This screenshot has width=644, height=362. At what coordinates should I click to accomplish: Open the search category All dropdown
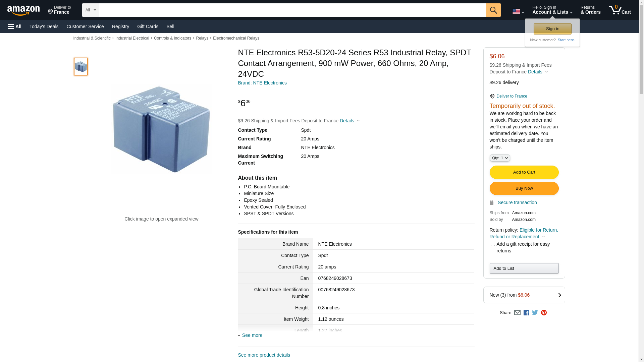[90, 10]
